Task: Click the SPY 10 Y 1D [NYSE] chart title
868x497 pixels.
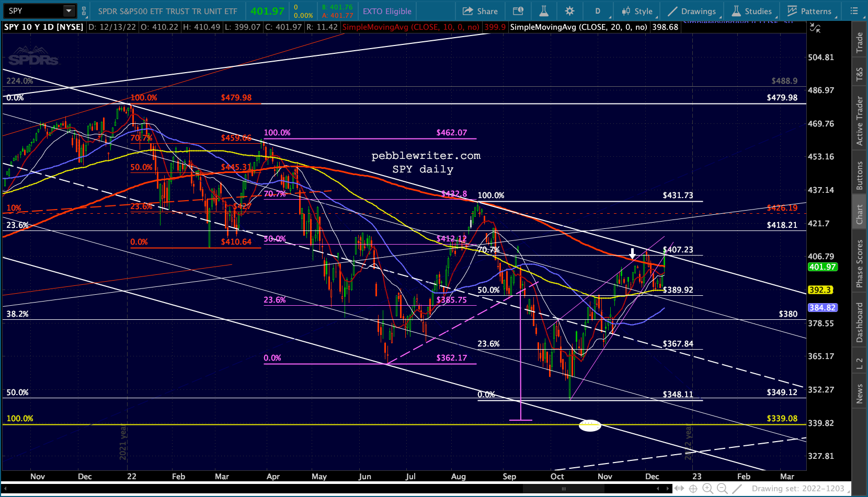Action: (44, 27)
